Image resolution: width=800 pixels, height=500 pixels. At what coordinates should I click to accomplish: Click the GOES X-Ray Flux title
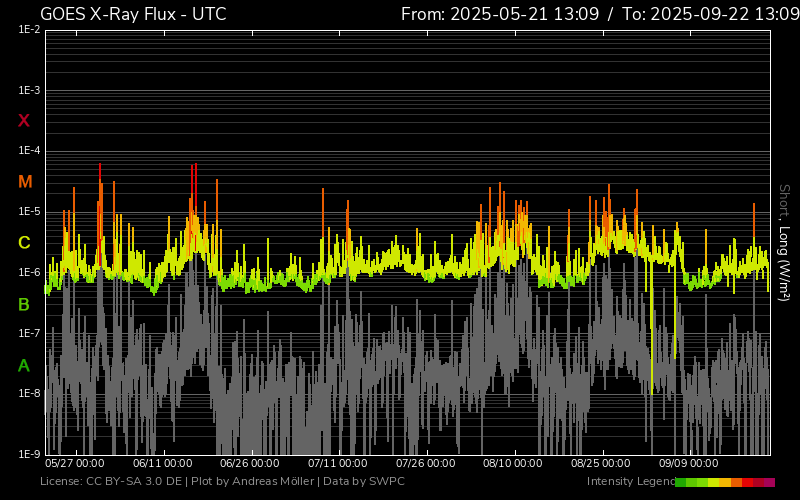click(x=133, y=14)
